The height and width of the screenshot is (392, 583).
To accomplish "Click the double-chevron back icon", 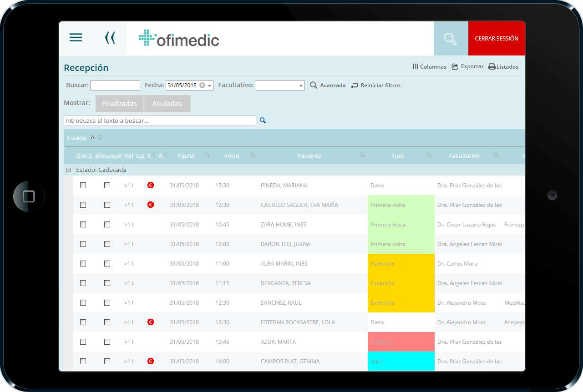I will click(x=110, y=38).
